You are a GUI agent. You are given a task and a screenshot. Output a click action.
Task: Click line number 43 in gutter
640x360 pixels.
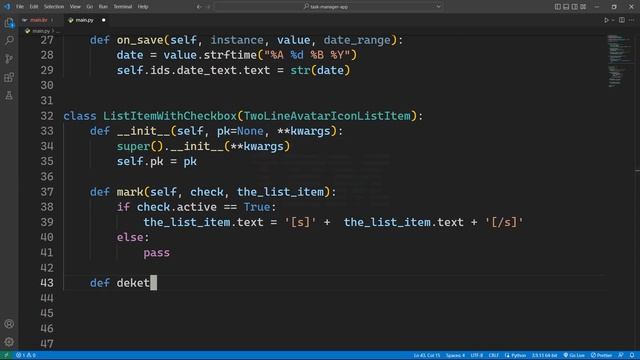tap(47, 283)
